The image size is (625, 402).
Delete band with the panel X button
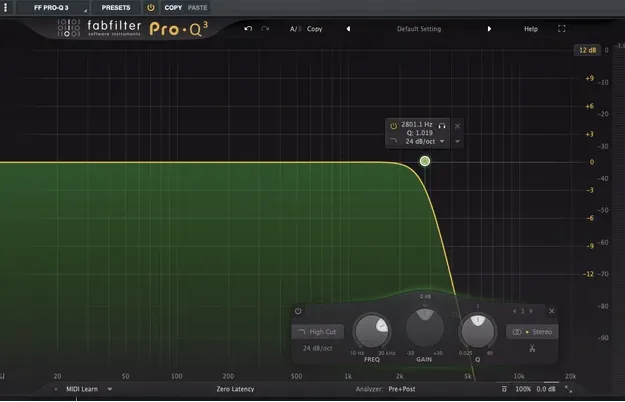tap(552, 311)
